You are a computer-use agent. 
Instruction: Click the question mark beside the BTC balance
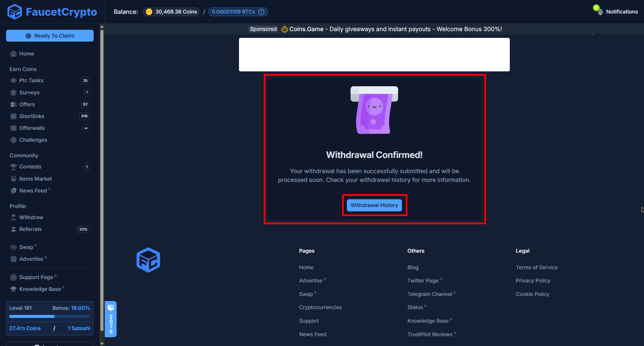(261, 11)
